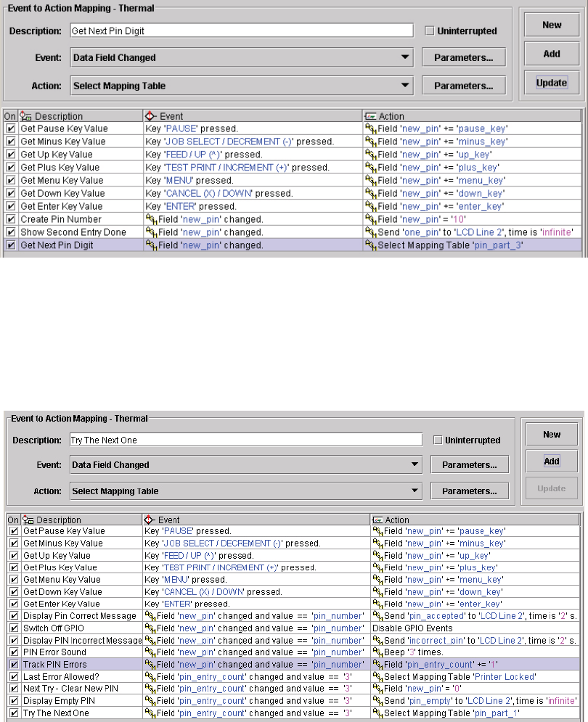Uncheck the On box for Switch Off GPIO

point(14,628)
